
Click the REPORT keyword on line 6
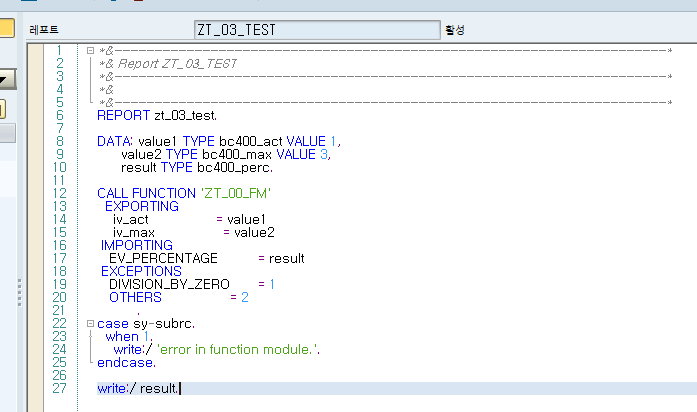click(123, 116)
